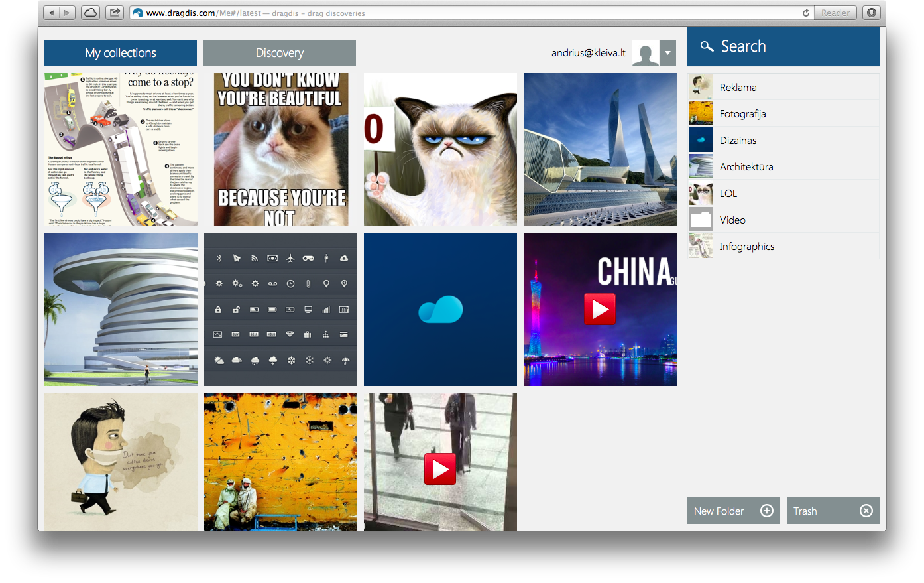
Task: Click the Trash button
Action: [833, 511]
